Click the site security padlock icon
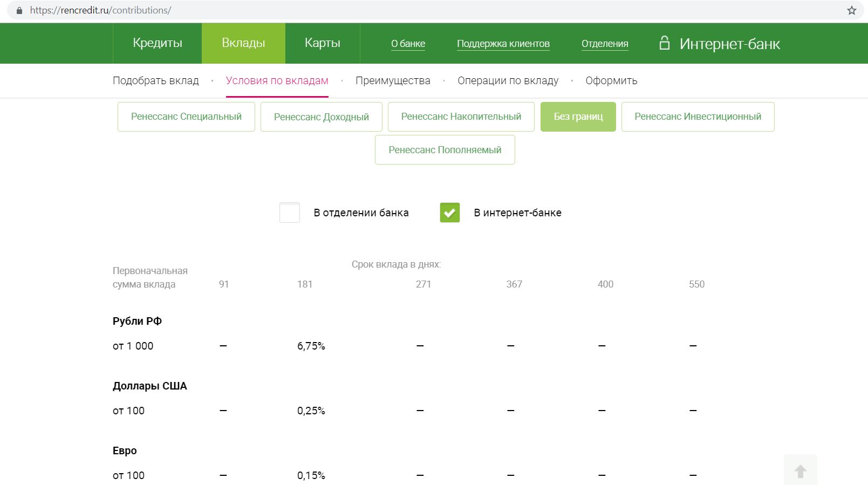The width and height of the screenshot is (868, 485). (x=19, y=10)
